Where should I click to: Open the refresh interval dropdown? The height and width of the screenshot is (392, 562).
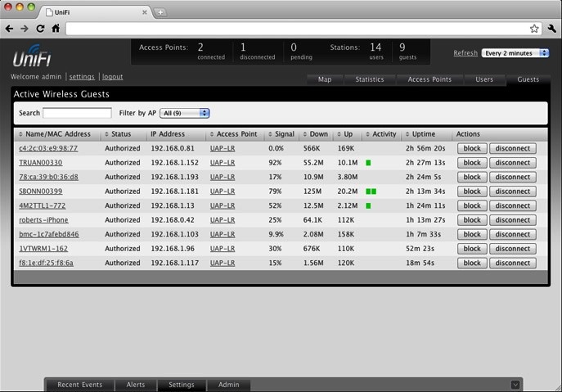(x=515, y=53)
